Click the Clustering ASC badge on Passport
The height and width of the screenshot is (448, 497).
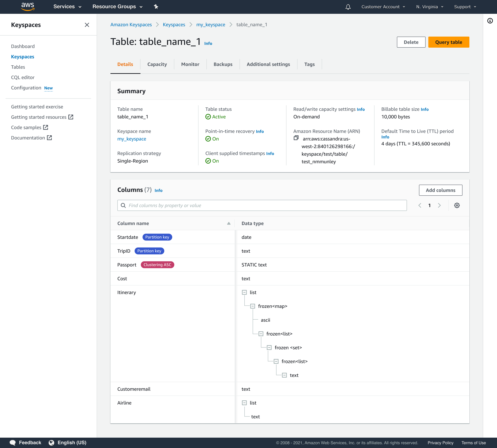157,265
